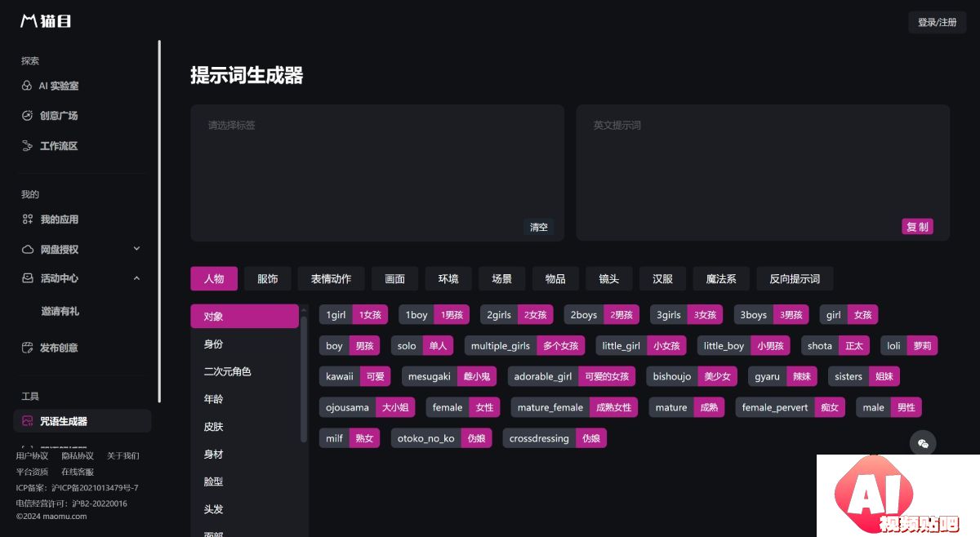Image resolution: width=980 pixels, height=537 pixels.
Task: Open the 隐私协议 footer link
Action: click(x=78, y=455)
